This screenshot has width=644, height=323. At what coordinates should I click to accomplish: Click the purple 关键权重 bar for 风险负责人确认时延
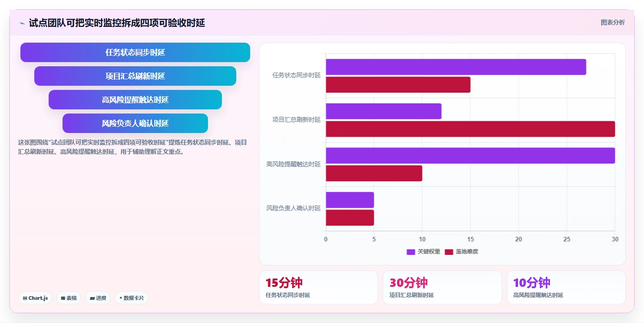coord(350,200)
